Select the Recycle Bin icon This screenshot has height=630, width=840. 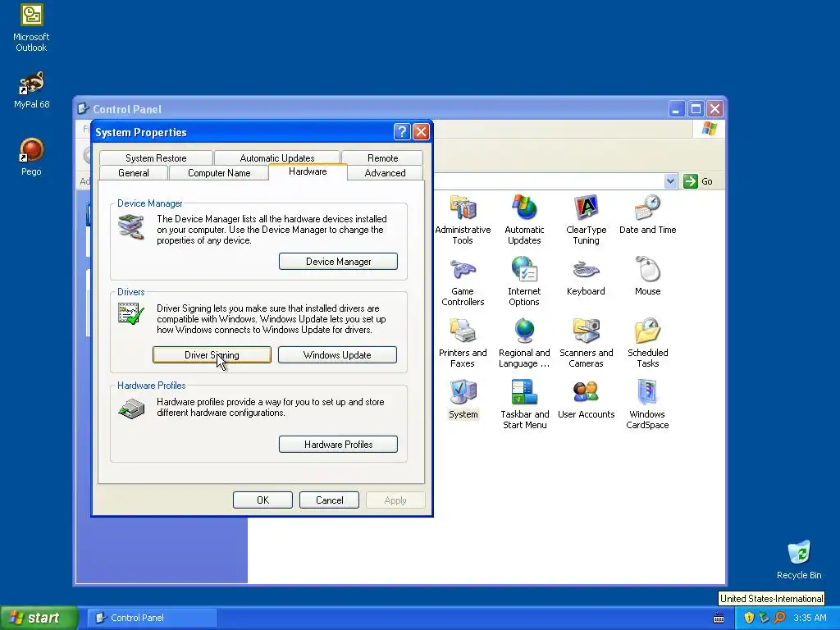click(799, 559)
